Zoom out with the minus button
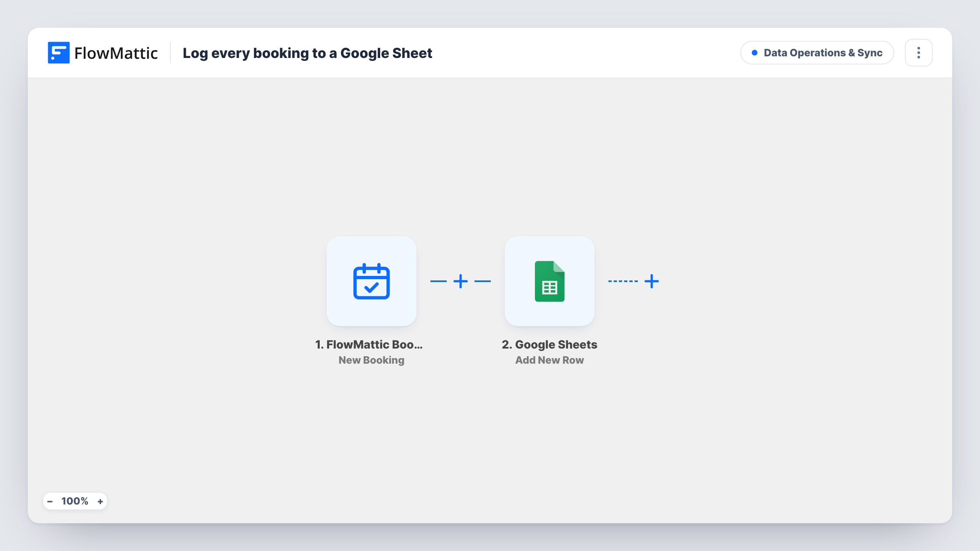This screenshot has height=551, width=980. [x=50, y=501]
